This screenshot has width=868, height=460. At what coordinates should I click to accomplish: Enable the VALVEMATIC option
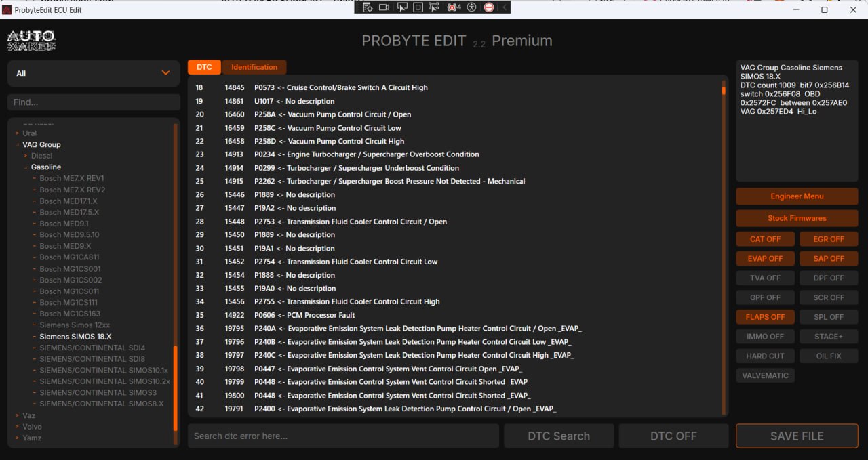(x=765, y=375)
